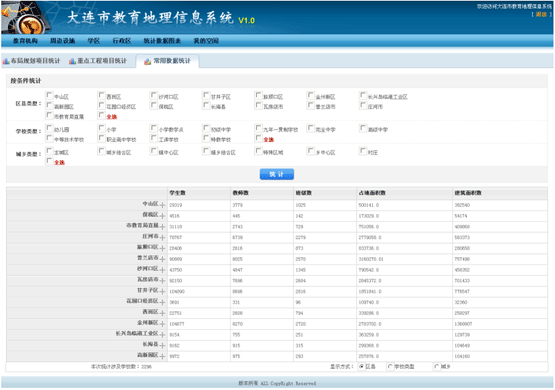Expand the 庄河市 table row
This screenshot has width=555, height=390.
point(162,237)
